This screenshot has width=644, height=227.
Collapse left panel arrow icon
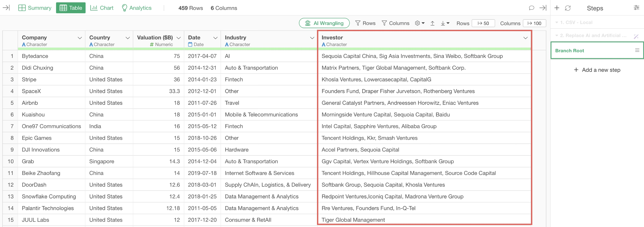coord(6,8)
